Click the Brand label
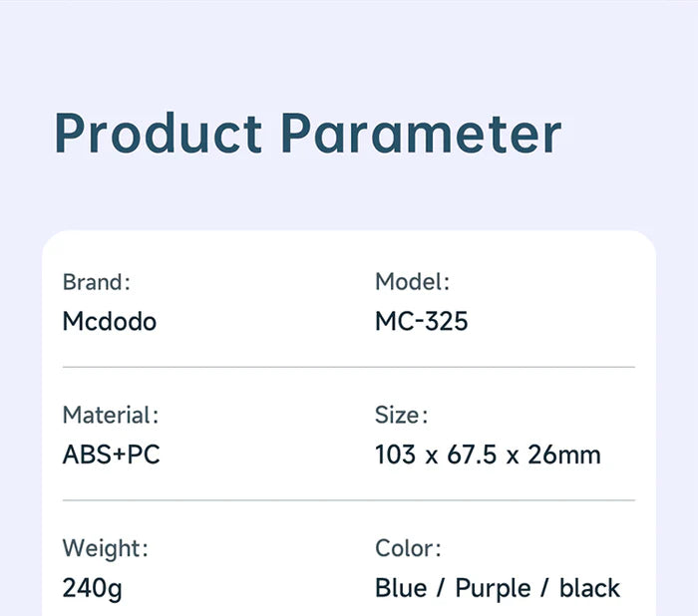698x616 pixels. (96, 282)
